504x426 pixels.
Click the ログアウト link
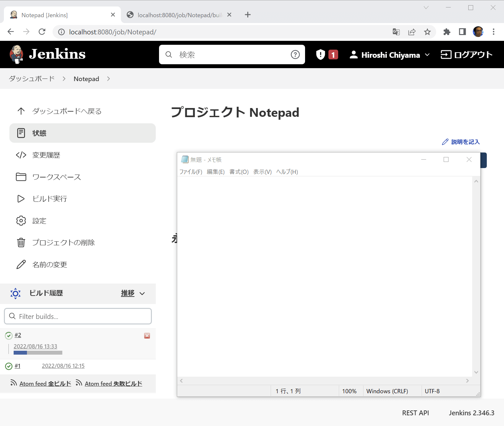pos(466,55)
